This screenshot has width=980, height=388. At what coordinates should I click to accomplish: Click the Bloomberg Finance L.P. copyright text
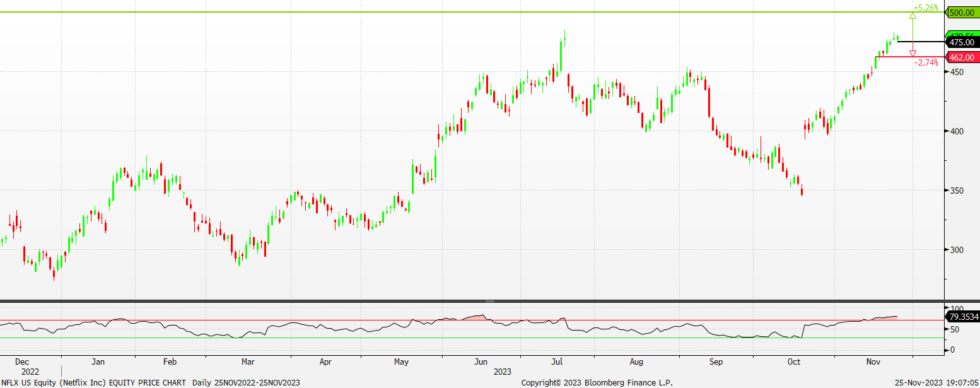(x=597, y=382)
